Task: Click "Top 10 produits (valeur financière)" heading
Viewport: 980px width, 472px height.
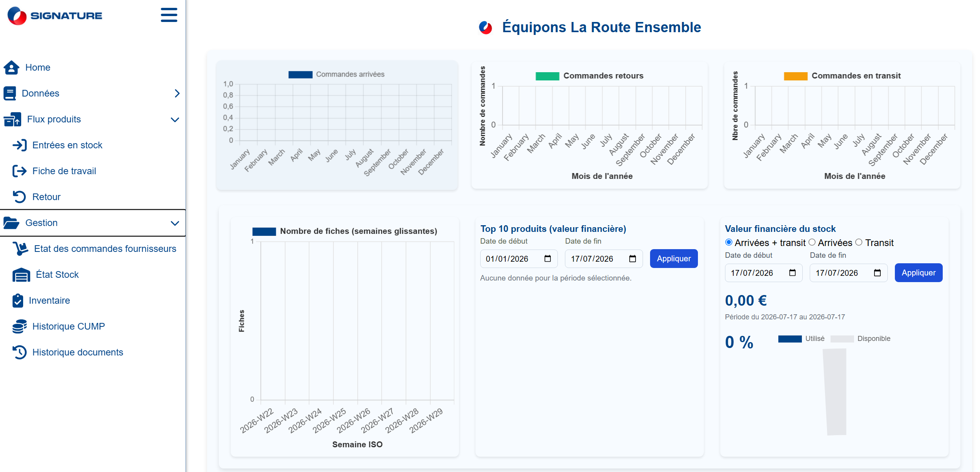Action: click(x=553, y=229)
